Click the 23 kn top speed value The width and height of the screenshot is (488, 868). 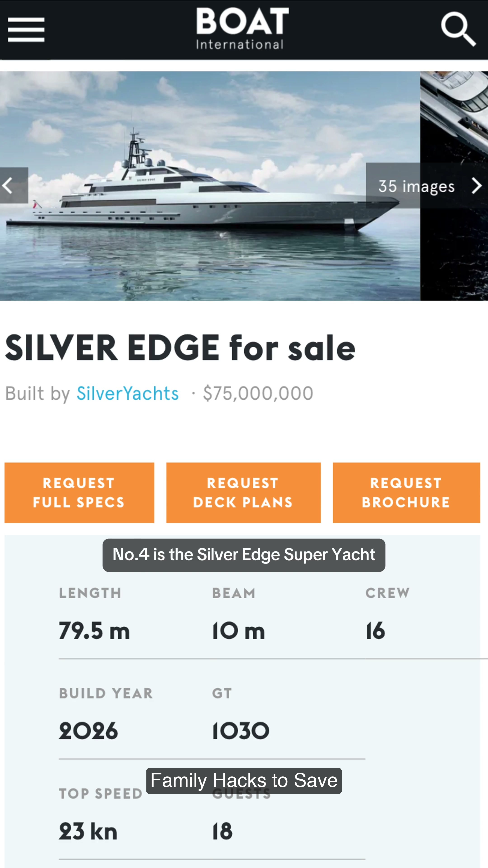[88, 831]
